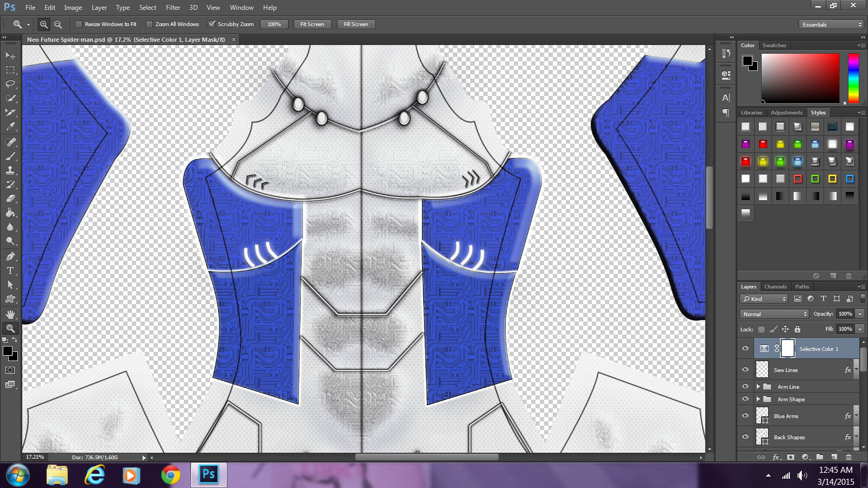Open the layer Opacity slider arrow
This screenshot has width=868, height=488.
point(860,314)
